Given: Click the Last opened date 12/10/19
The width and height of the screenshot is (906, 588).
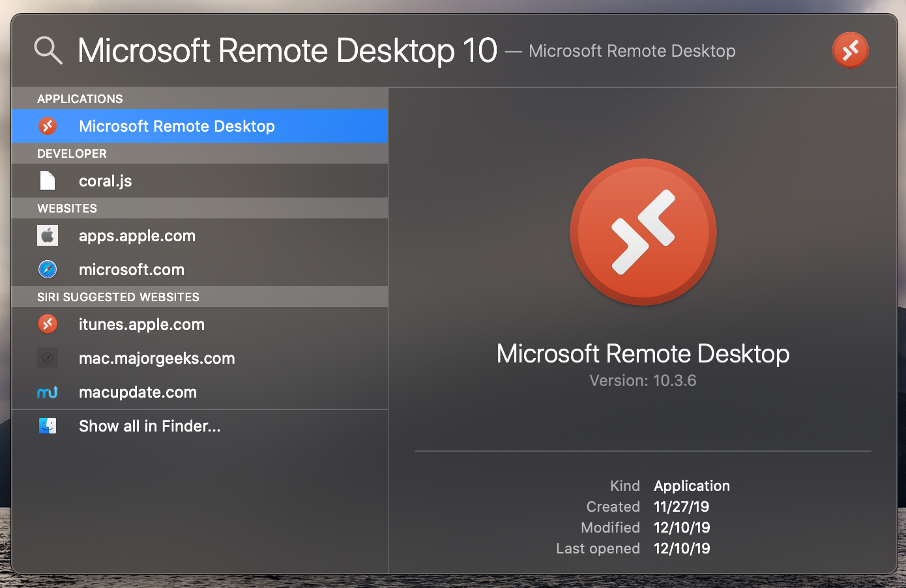Looking at the screenshot, I should pos(682,548).
